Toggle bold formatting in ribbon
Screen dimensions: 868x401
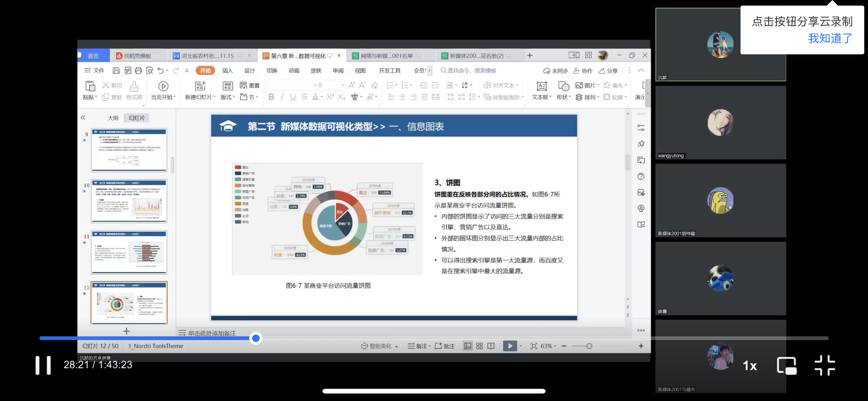[271, 97]
